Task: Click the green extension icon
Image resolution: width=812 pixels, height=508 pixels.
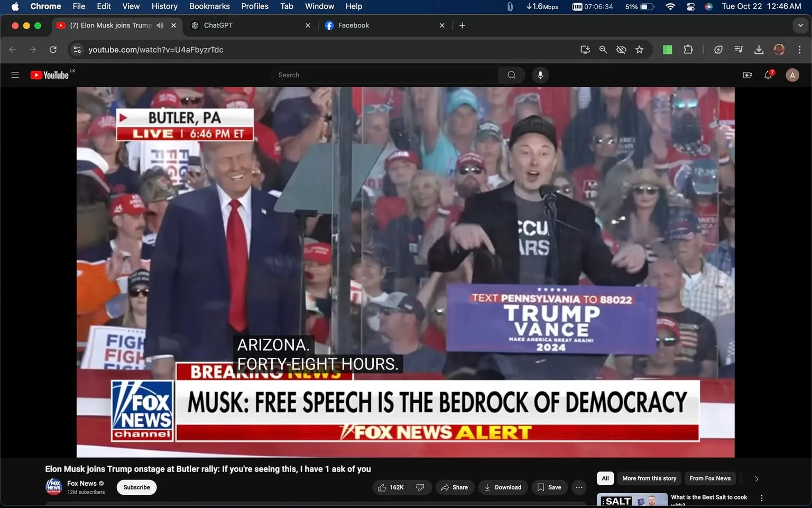Action: click(x=668, y=50)
